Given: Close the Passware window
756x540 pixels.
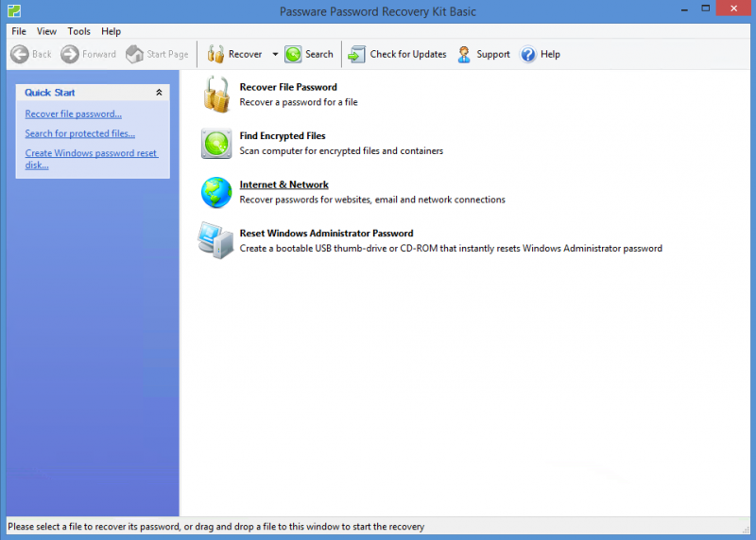Looking at the screenshot, I should click(734, 9).
